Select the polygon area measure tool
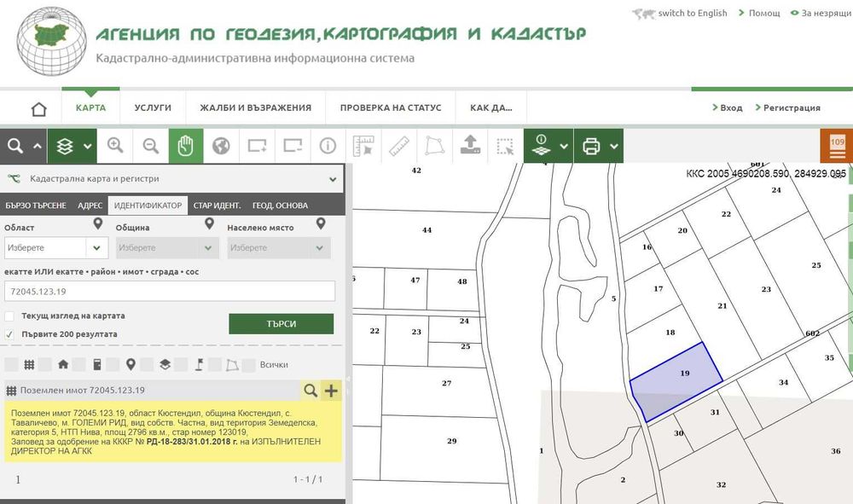The image size is (853, 504). point(434,146)
